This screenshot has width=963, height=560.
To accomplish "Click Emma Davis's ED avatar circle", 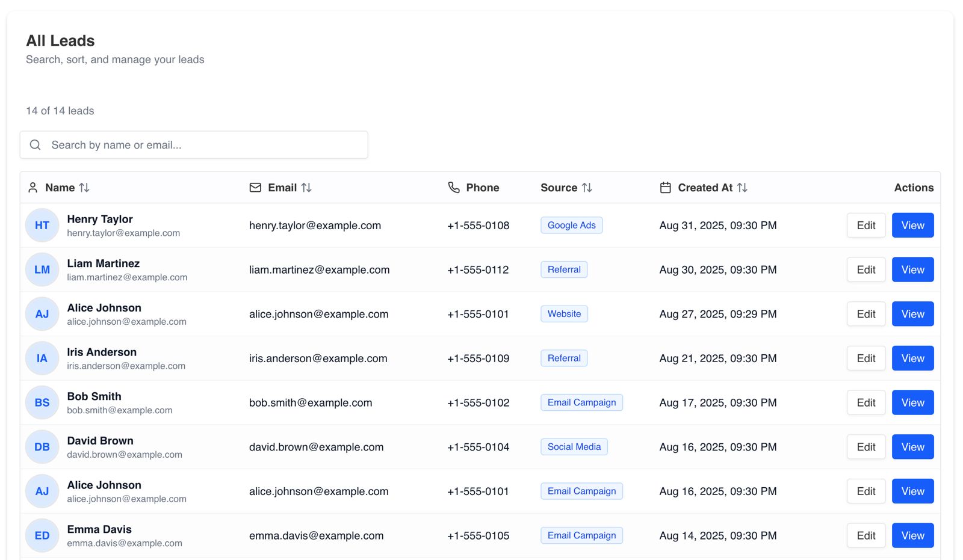I will pyautogui.click(x=42, y=535).
